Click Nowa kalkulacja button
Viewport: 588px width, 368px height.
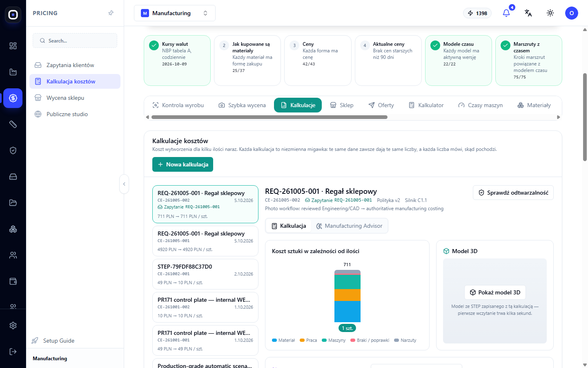pos(183,164)
